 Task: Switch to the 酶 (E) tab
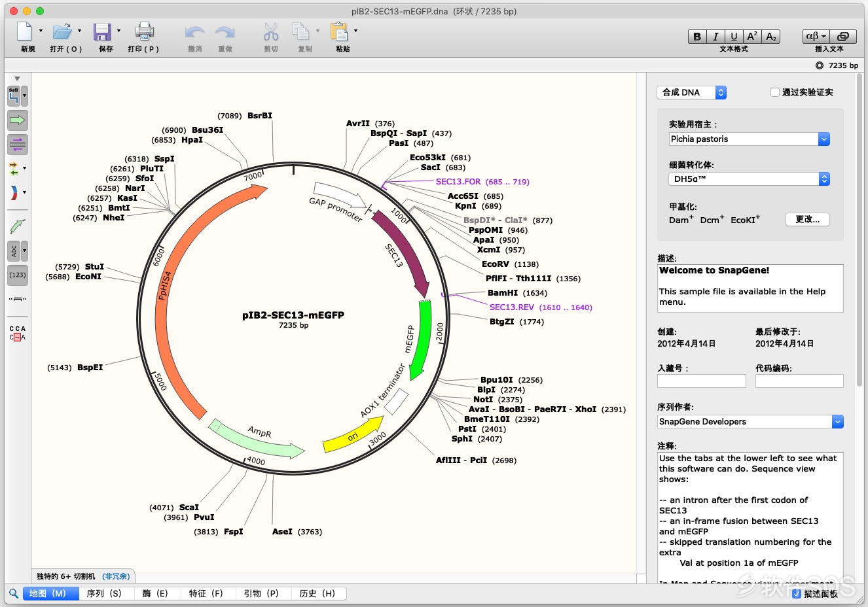(155, 593)
